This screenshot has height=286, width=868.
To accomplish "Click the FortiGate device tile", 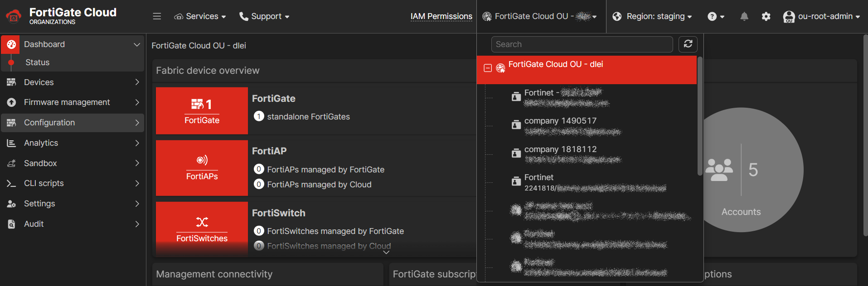I will click(x=202, y=111).
